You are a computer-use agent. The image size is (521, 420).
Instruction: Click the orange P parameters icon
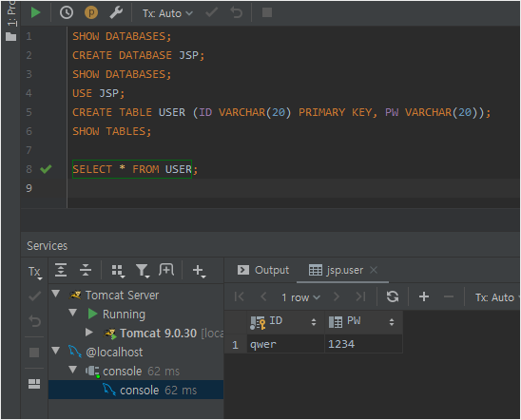(90, 13)
